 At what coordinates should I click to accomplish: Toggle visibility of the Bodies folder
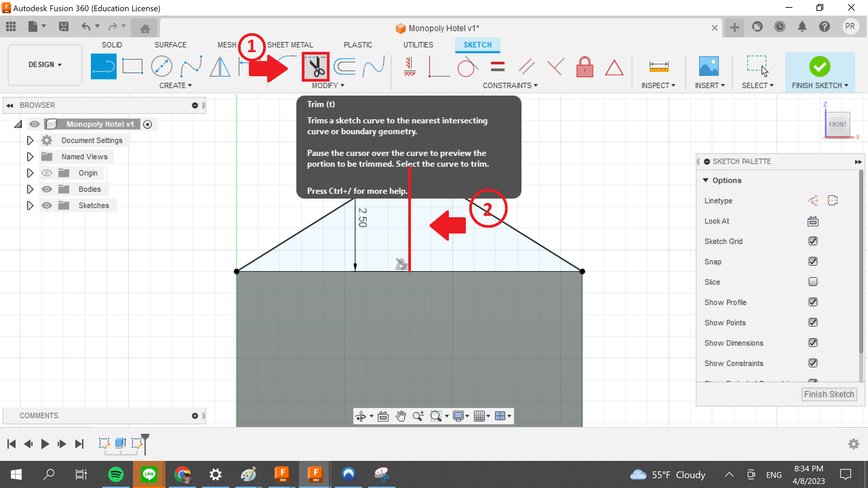(46, 189)
